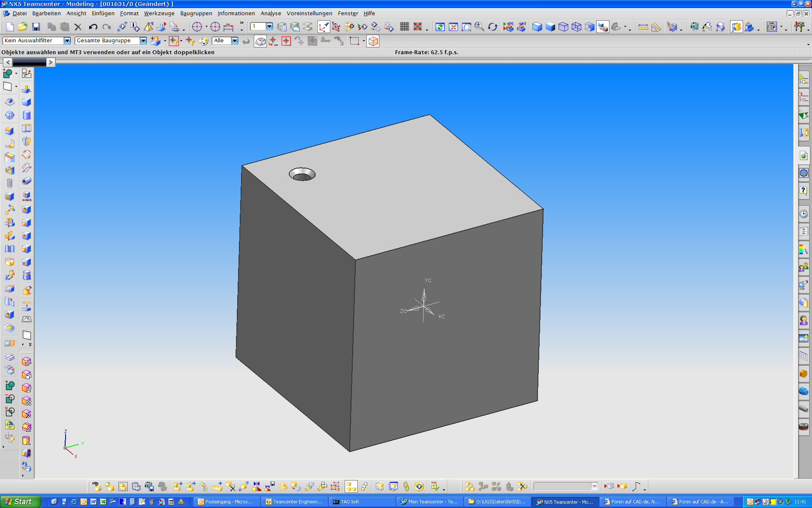Click the Fit view icon
The image size is (812, 508).
coord(453,27)
